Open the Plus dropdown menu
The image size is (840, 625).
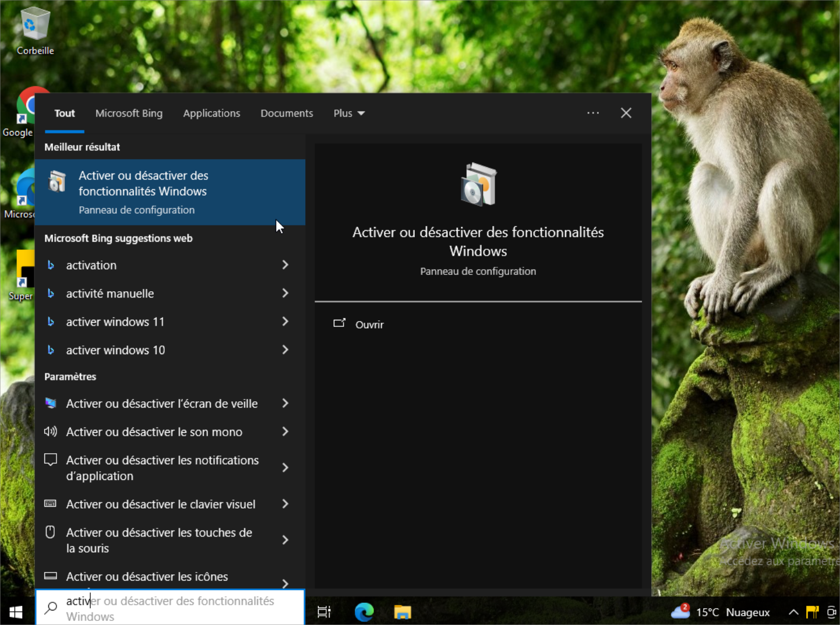tap(349, 113)
